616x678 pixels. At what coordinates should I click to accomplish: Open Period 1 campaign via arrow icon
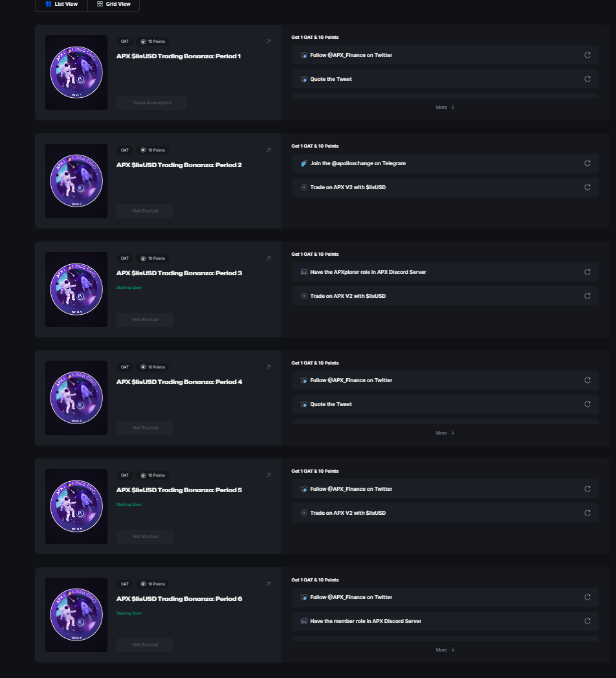click(269, 41)
